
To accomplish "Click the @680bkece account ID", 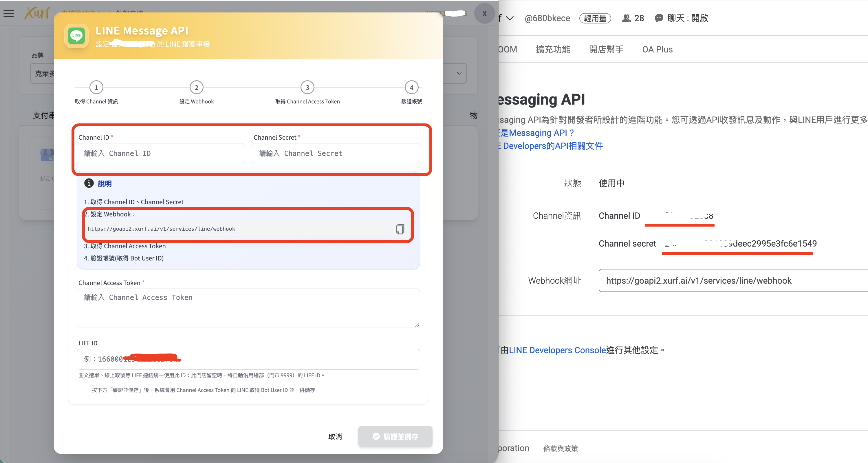I will coord(547,18).
